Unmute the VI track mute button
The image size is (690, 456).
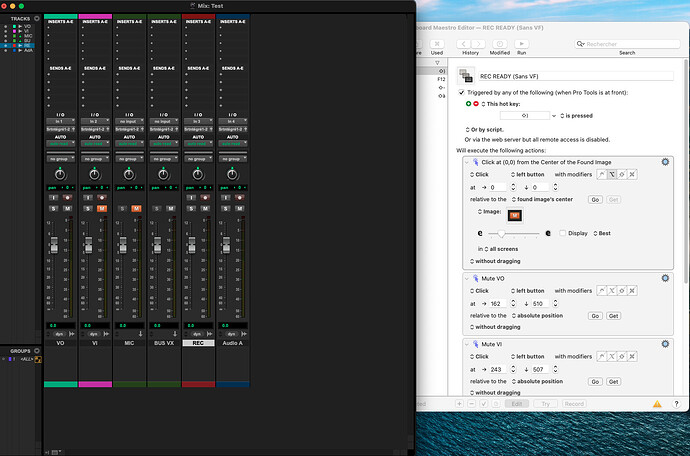point(102,208)
